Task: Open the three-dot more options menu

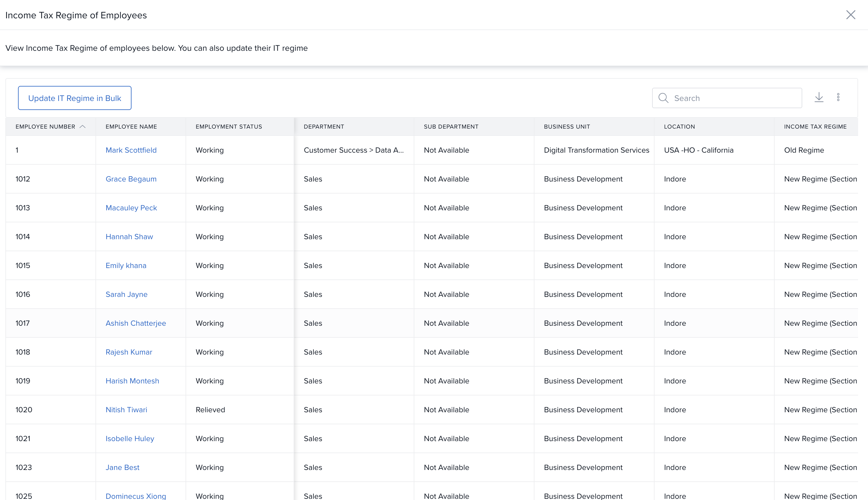Action: click(838, 98)
